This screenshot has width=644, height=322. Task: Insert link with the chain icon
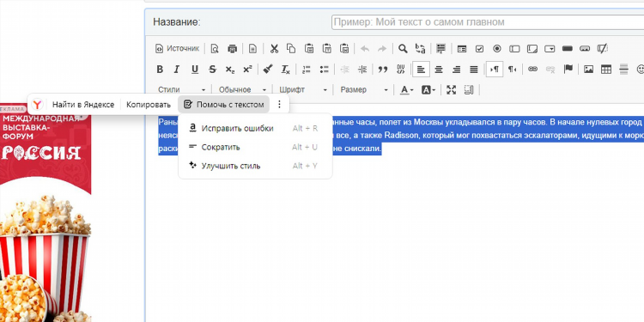[x=532, y=70]
